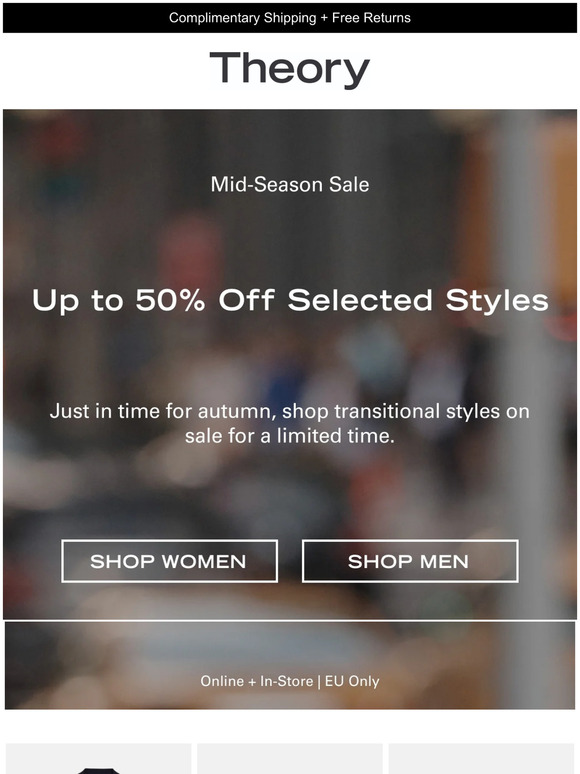Open the Theory logo link
Image resolution: width=580 pixels, height=774 pixels.
[290, 69]
